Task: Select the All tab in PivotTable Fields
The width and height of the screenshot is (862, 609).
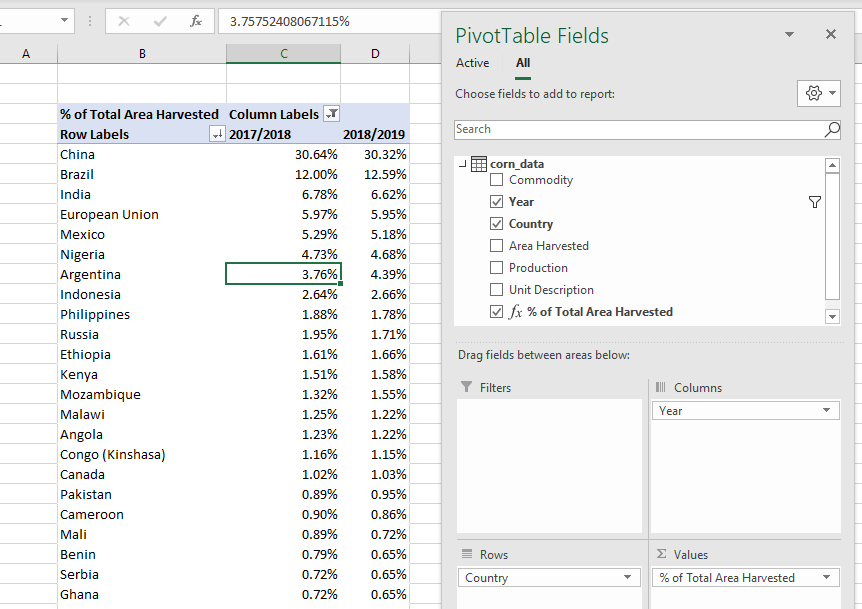Action: (523, 63)
